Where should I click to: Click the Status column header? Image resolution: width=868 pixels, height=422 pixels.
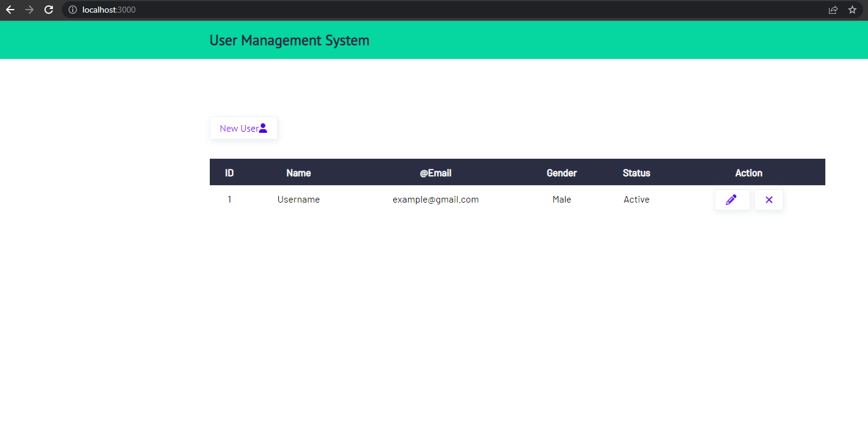[x=636, y=173]
